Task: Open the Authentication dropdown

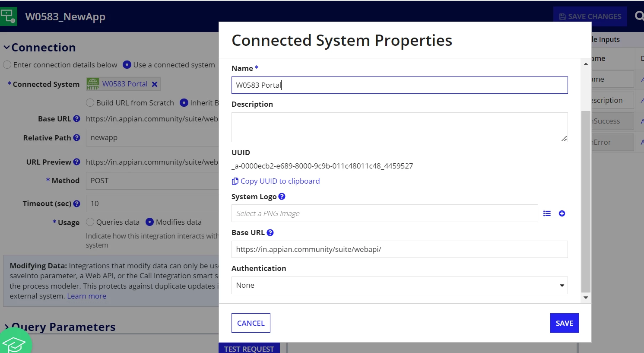Action: 400,286
